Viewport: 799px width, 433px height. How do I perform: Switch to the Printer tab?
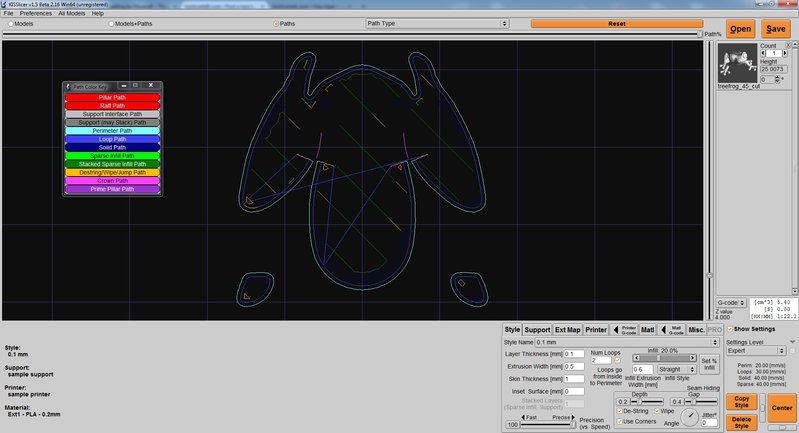(x=596, y=330)
